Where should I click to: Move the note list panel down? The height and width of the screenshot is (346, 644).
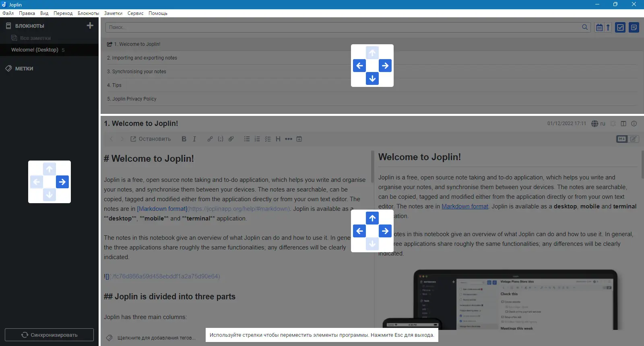click(372, 78)
